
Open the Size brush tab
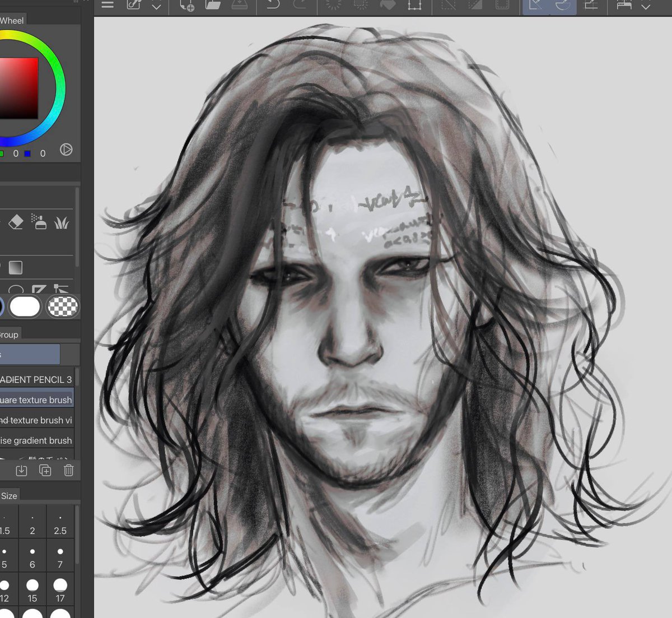9,495
